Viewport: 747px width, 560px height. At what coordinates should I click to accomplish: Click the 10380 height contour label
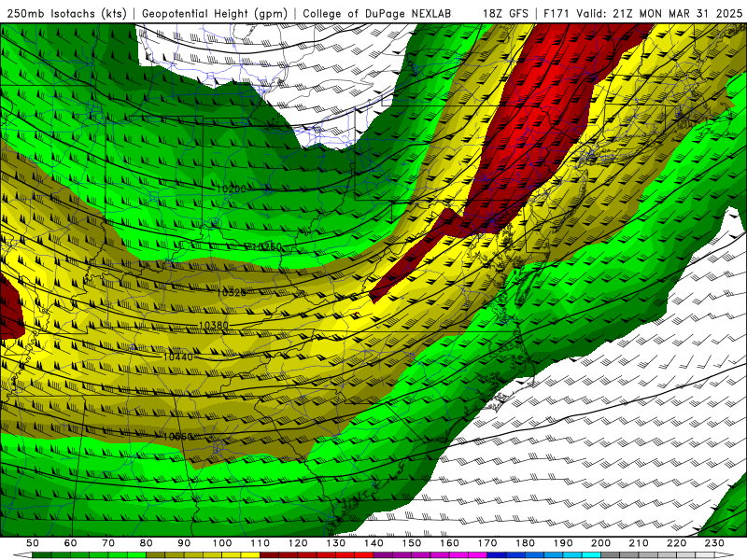214,325
